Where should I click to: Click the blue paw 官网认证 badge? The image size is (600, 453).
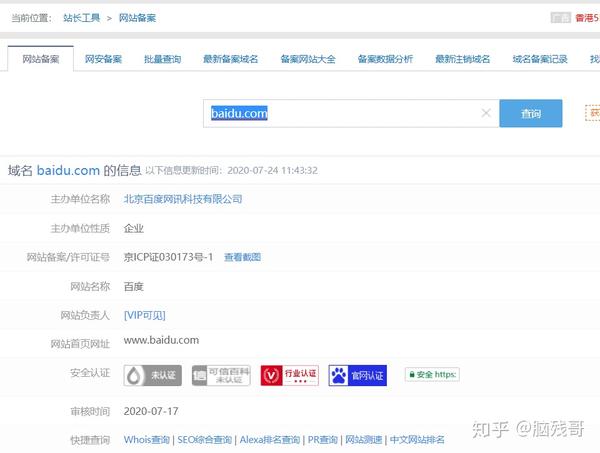point(358,375)
